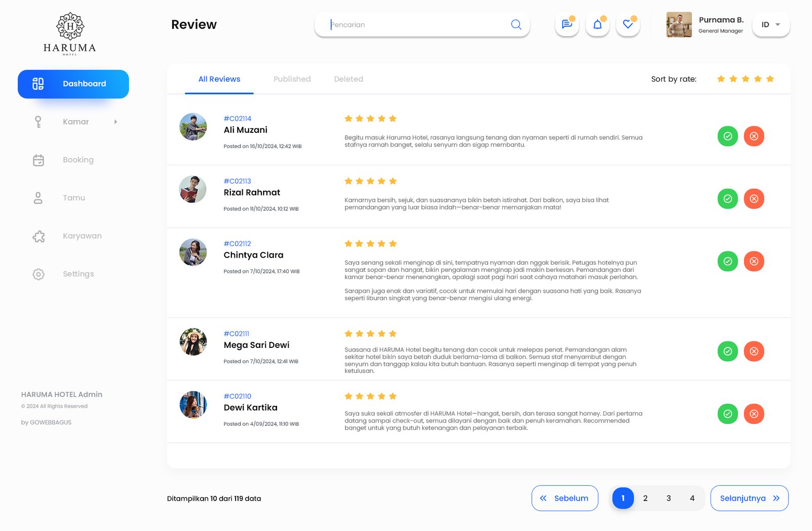Open the chat messages icon
This screenshot has height=531, width=812.
pos(567,24)
